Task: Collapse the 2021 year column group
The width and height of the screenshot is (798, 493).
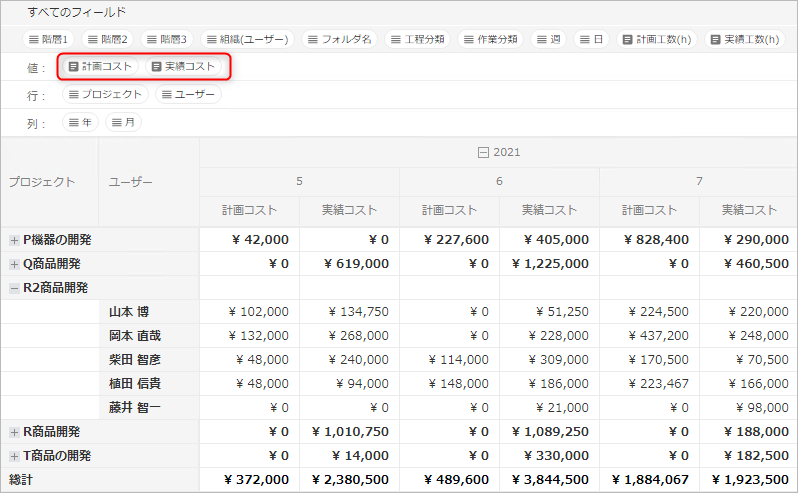Action: pos(484,152)
